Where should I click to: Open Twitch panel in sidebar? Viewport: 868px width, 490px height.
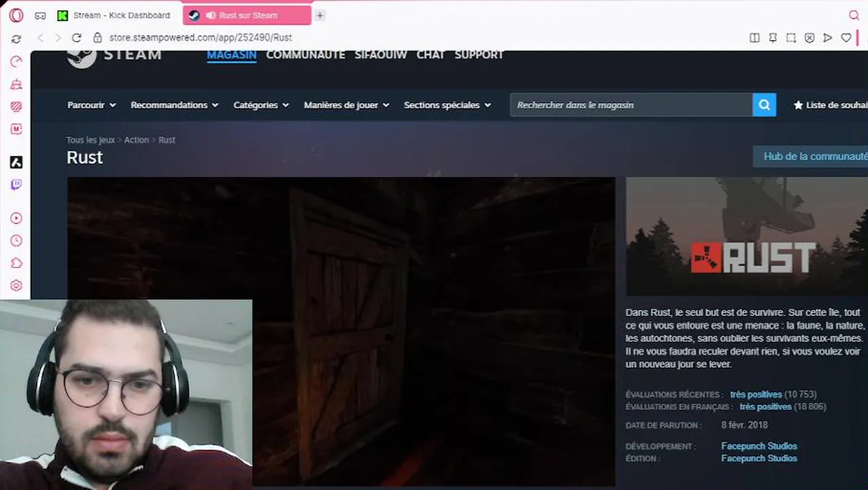click(x=16, y=184)
